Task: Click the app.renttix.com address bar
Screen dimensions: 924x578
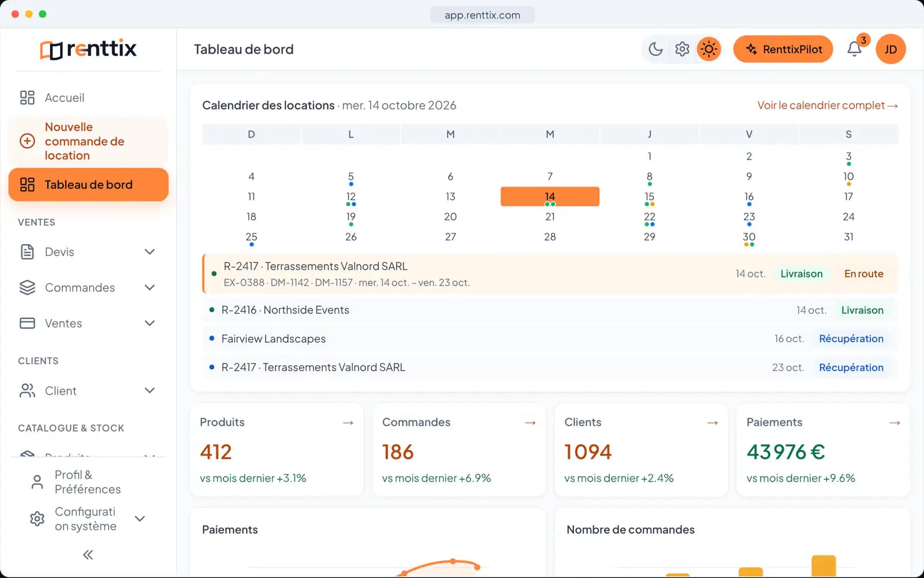Action: (482, 15)
